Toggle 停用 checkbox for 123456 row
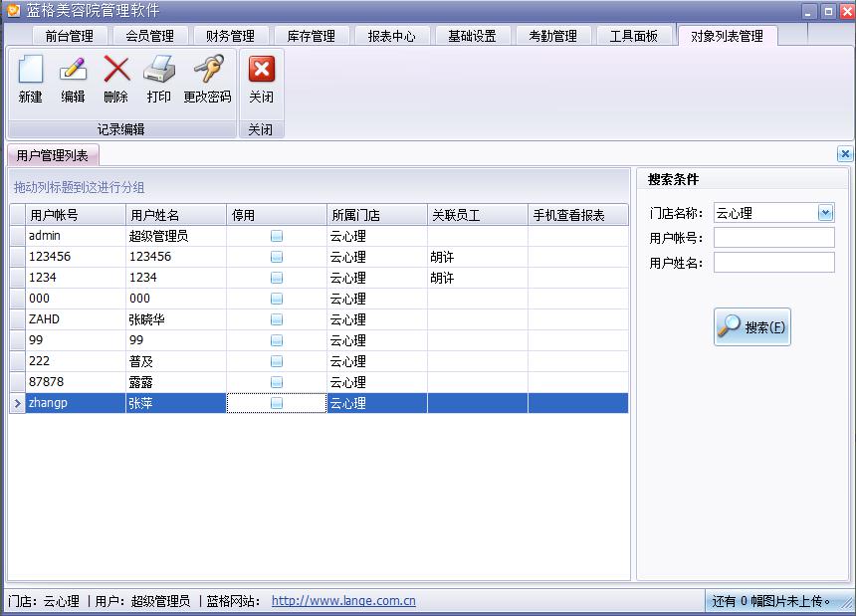This screenshot has width=856, height=616. 277,257
